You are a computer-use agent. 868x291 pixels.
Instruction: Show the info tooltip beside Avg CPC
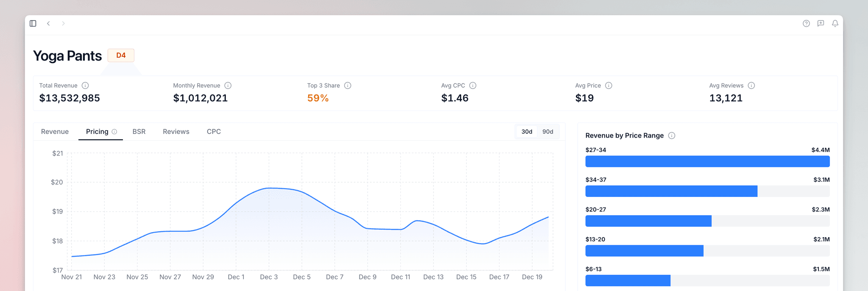473,86
